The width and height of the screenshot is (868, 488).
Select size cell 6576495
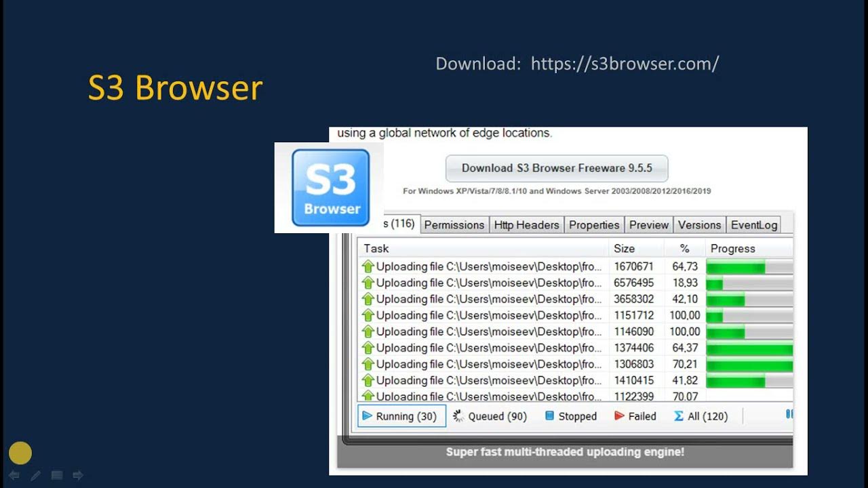(x=633, y=283)
